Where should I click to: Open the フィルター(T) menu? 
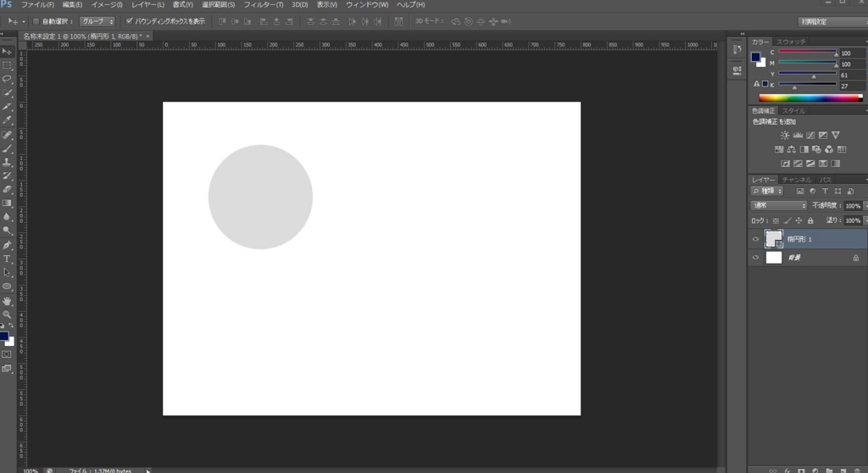pyautogui.click(x=264, y=4)
